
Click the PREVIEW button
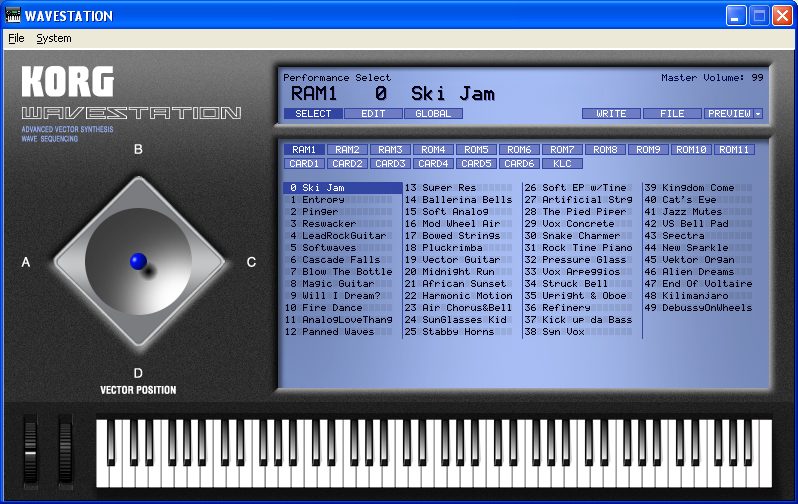click(729, 114)
